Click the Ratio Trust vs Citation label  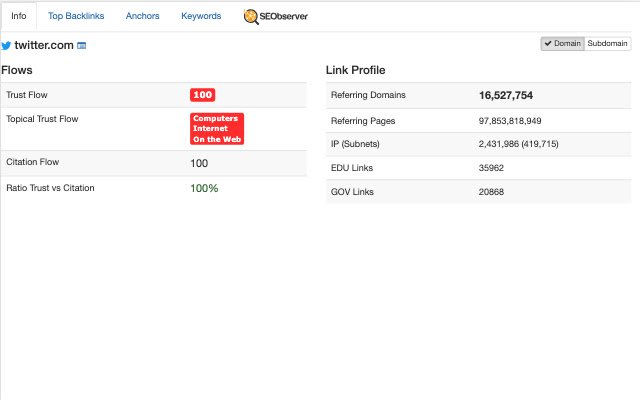pyautogui.click(x=50, y=188)
